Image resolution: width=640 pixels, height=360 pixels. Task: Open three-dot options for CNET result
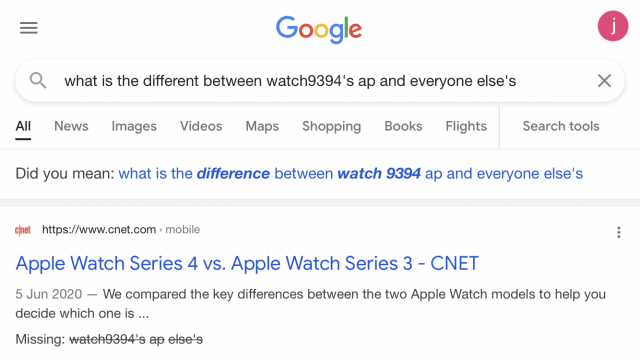pyautogui.click(x=619, y=232)
